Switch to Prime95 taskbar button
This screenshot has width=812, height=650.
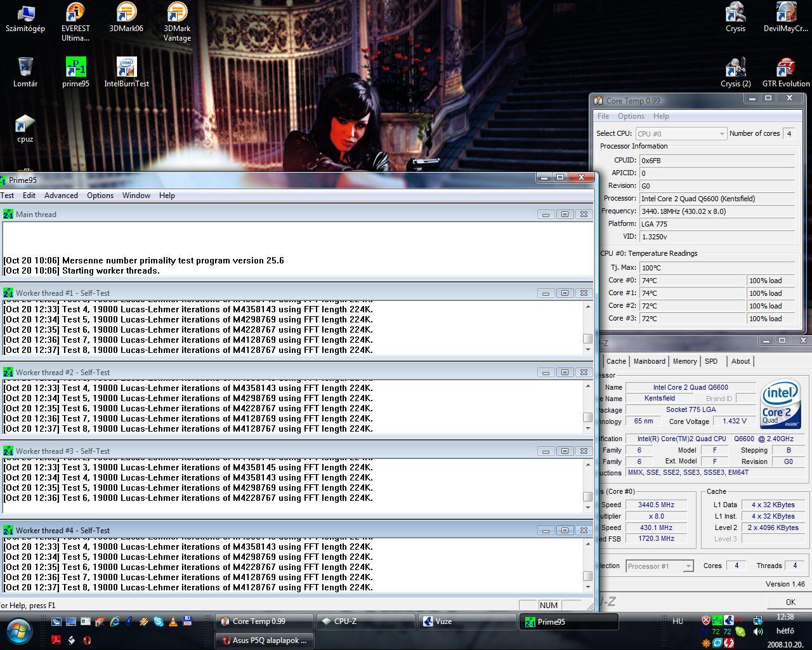[x=570, y=621]
